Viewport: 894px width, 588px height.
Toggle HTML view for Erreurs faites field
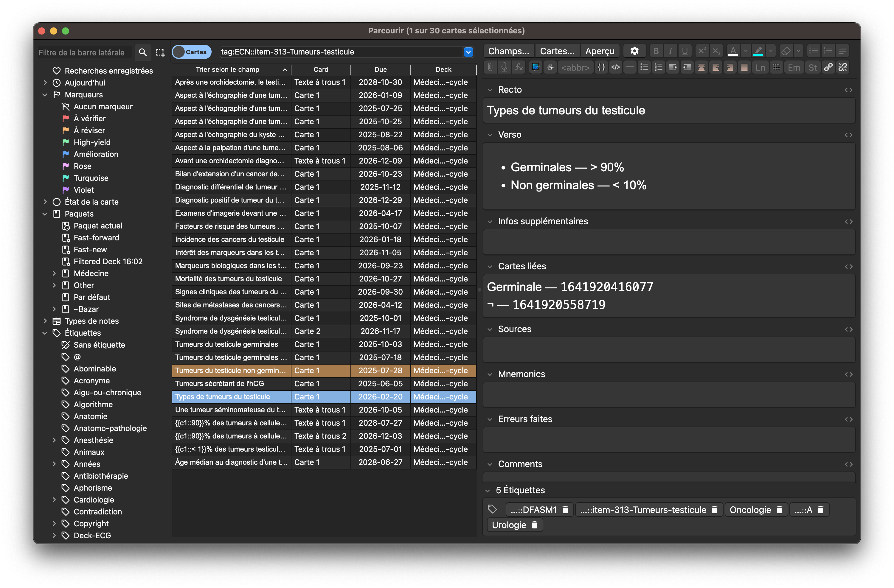click(x=848, y=419)
